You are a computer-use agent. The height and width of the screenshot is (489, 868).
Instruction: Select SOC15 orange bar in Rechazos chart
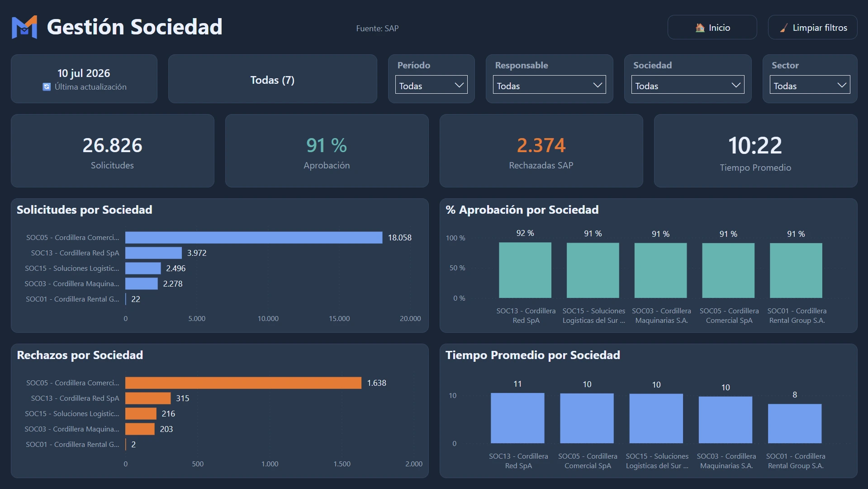pos(141,414)
